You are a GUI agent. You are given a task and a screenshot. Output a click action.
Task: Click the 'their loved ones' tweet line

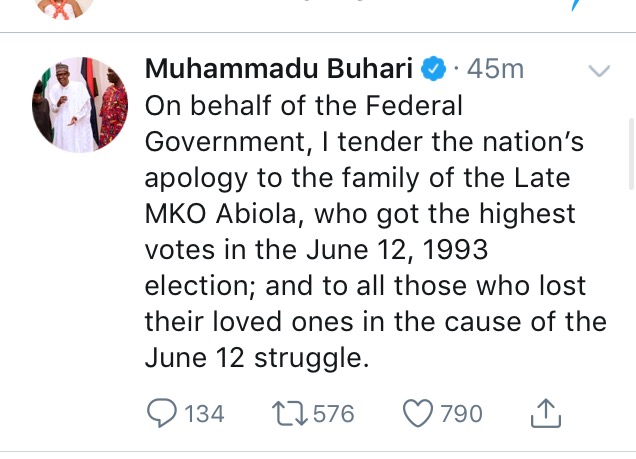tap(375, 321)
